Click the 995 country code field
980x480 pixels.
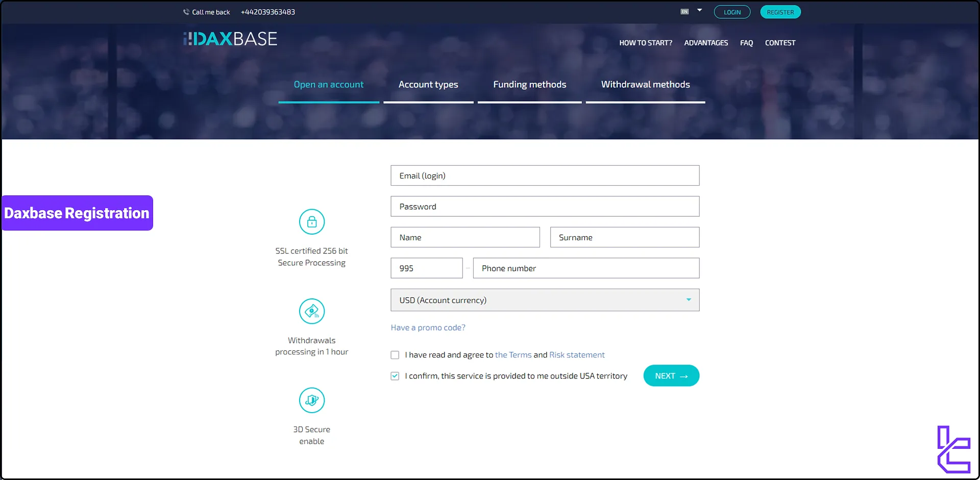[427, 268]
